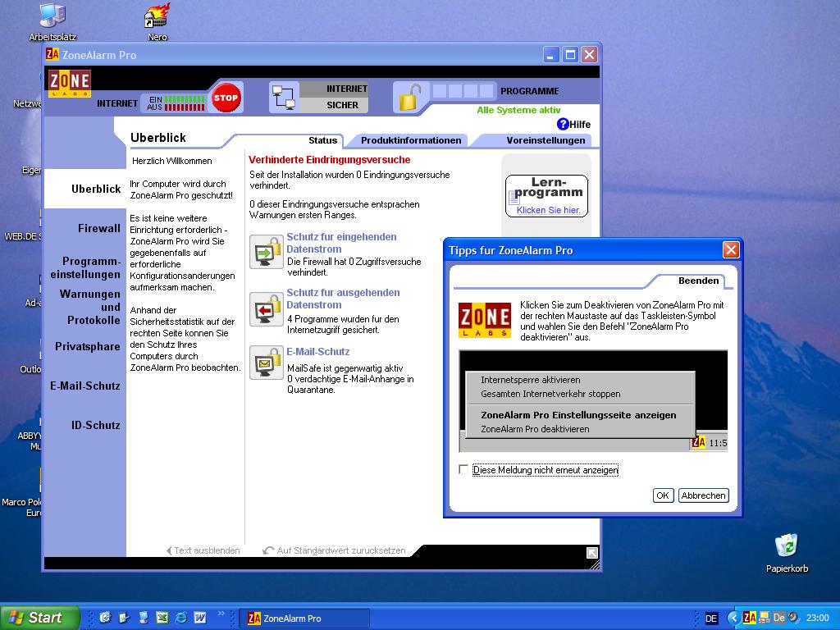Open Warnungen und Protokolle in sidebar

pyautogui.click(x=90, y=307)
